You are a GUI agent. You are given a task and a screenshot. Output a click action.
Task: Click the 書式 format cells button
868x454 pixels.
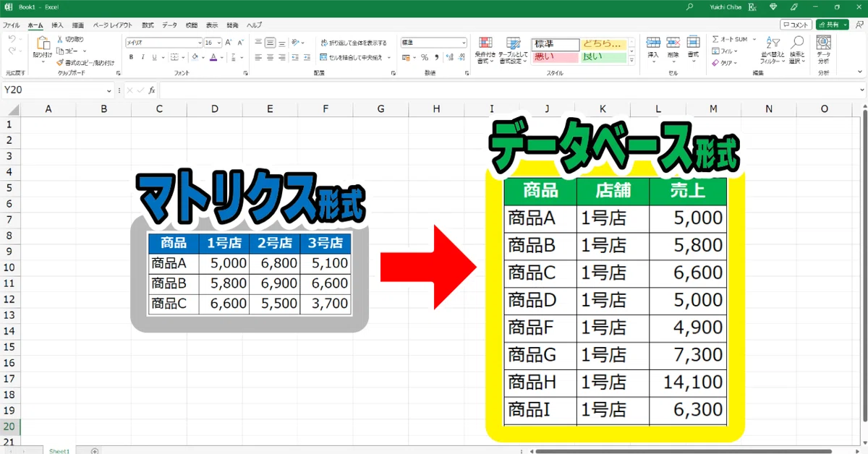(x=693, y=47)
